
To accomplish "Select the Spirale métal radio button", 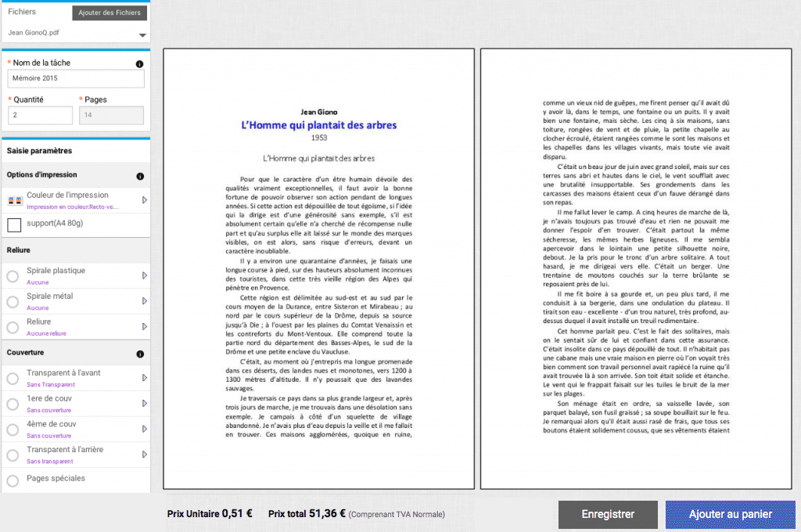I will [x=13, y=302].
